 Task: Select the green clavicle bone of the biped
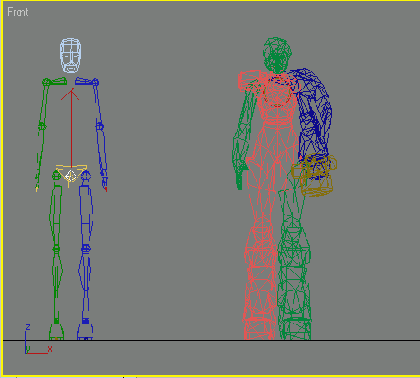tap(55, 81)
